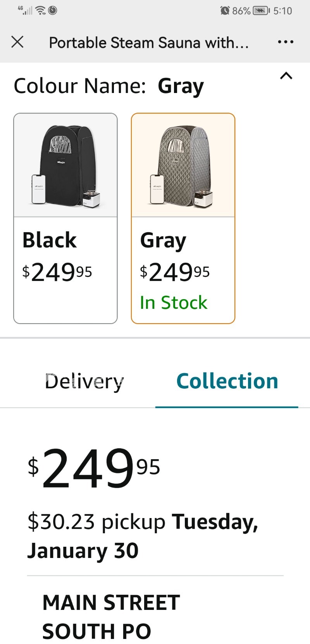Tap the Gray In Stock label
310x644 pixels.
coord(174,303)
